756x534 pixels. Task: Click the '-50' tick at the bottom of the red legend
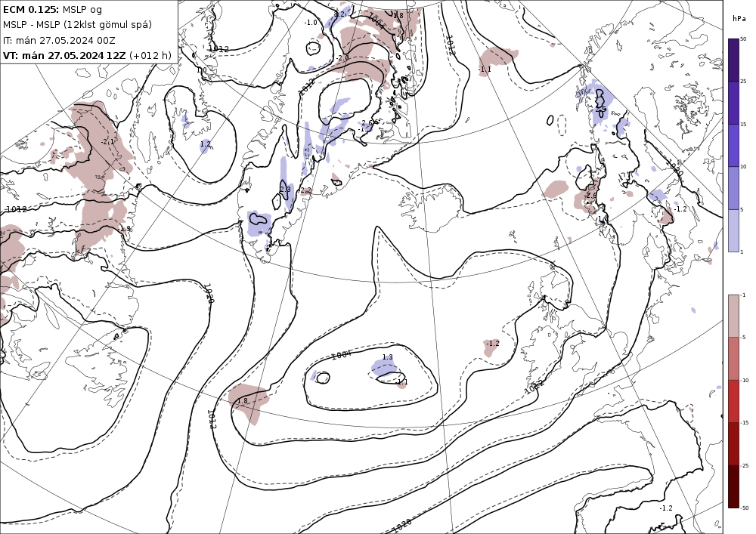coord(745,508)
